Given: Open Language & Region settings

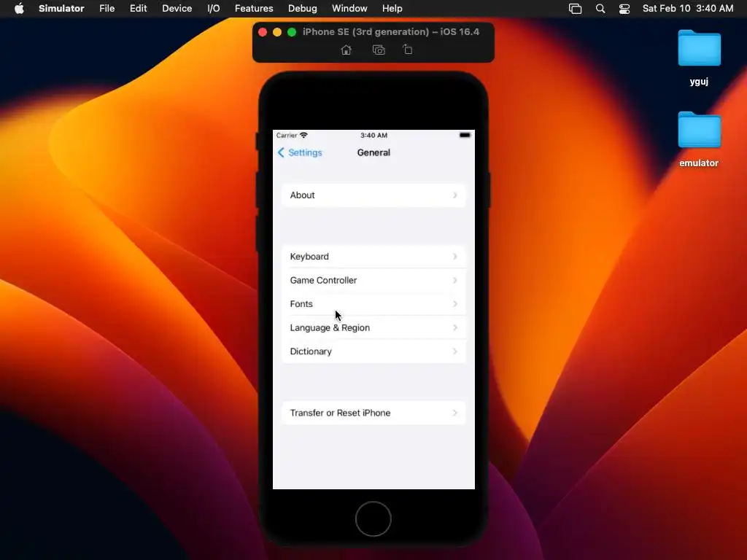Looking at the screenshot, I should pyautogui.click(x=374, y=327).
